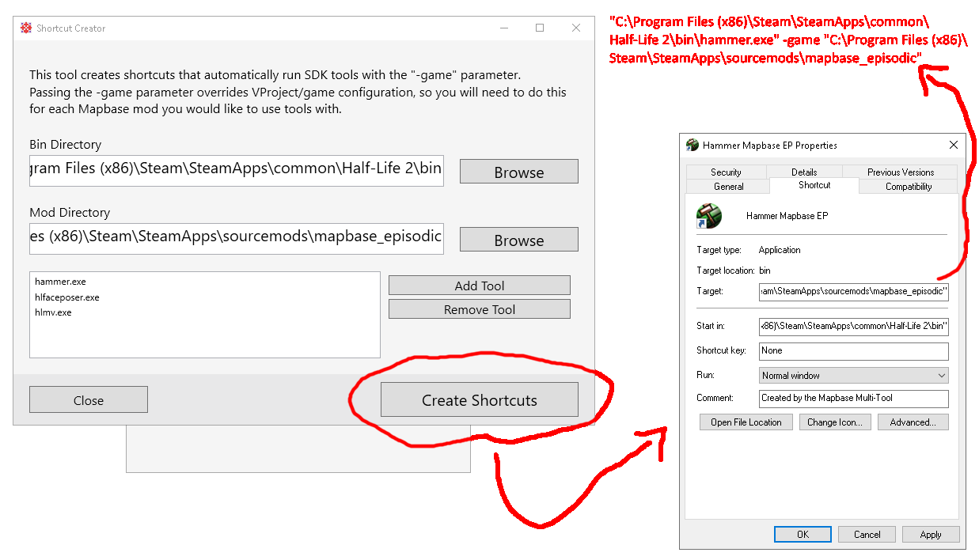Image resolution: width=979 pixels, height=560 pixels.
Task: Click the Shortcut Creator title bar icon
Action: [26, 28]
